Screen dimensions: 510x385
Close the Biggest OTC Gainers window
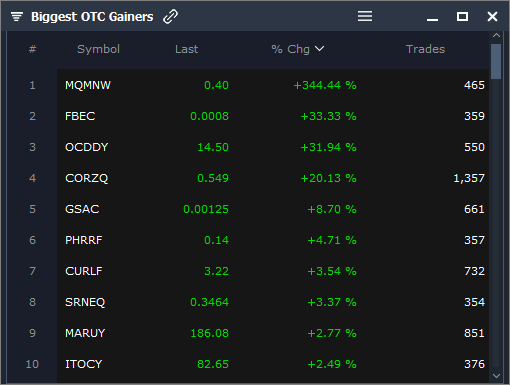click(492, 16)
